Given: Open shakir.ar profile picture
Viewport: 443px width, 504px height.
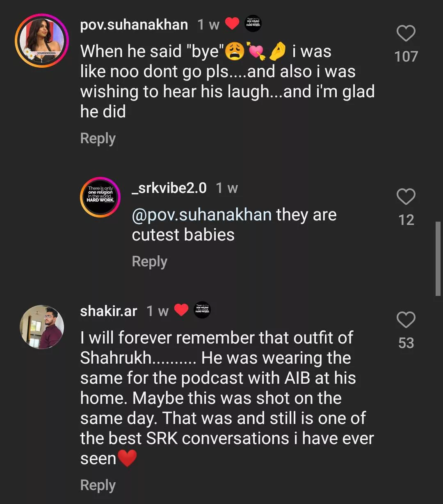Looking at the screenshot, I should (42, 327).
